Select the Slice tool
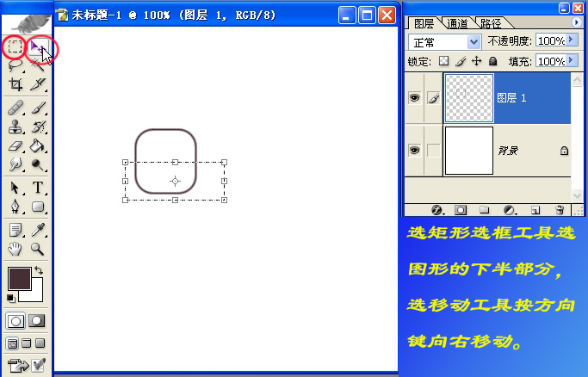This screenshot has height=377, width=588. tap(38, 84)
